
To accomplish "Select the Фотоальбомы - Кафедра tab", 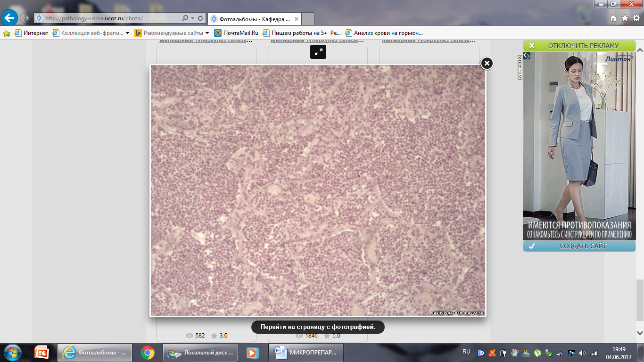I will [x=255, y=19].
